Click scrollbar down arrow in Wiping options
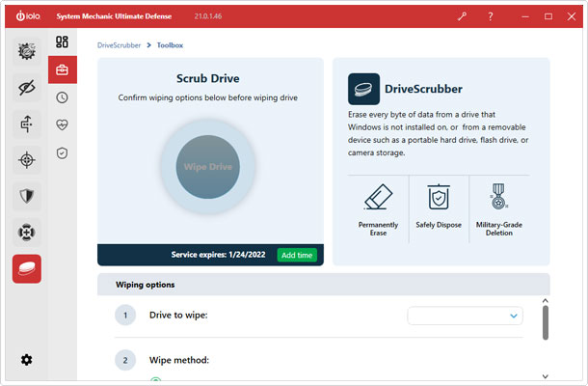 [x=546, y=376]
